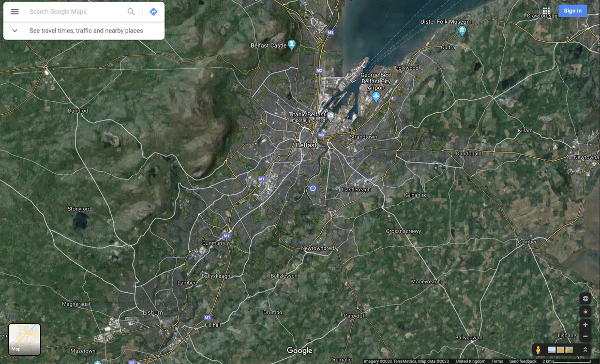Expand the imagery strip with double chevron
Screen dimensions: 600x364
pos(586,350)
